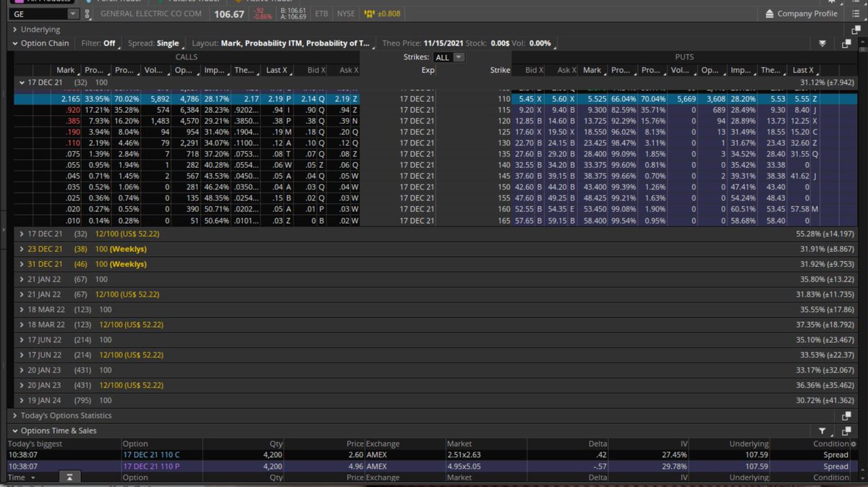
Task: Collapse the Option Chain section
Action: (x=14, y=43)
